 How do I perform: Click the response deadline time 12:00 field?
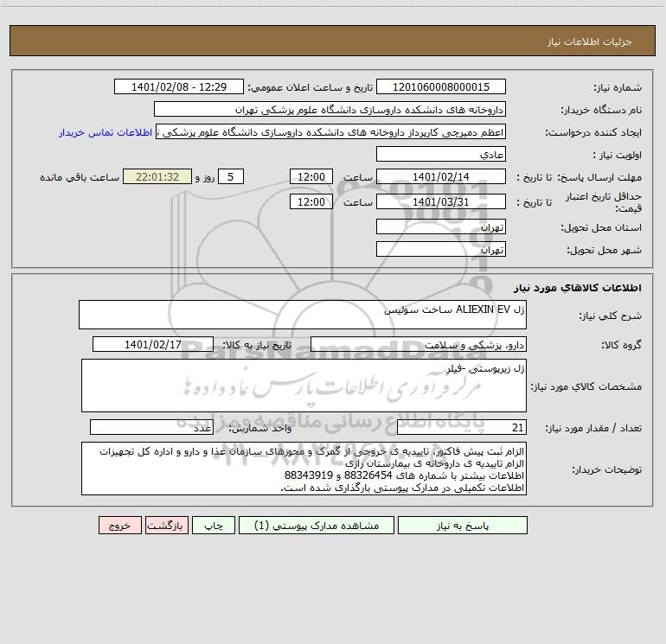click(311, 177)
